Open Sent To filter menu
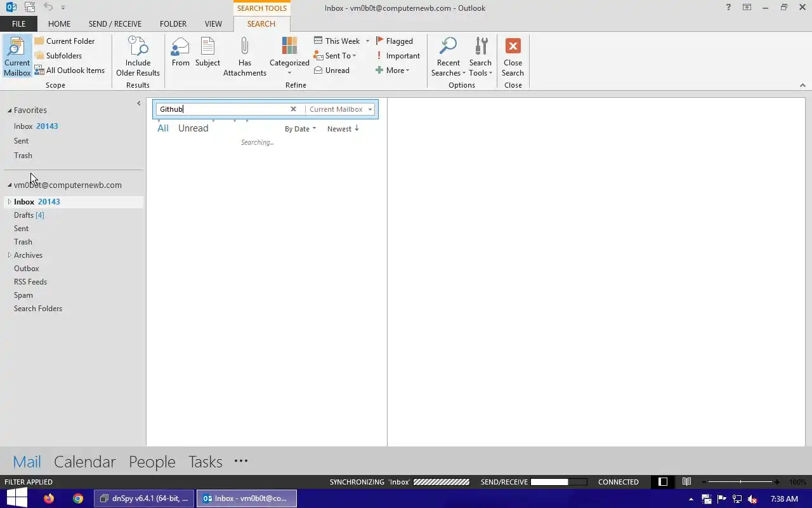Screen dimensions: 812x508 (x=335, y=55)
